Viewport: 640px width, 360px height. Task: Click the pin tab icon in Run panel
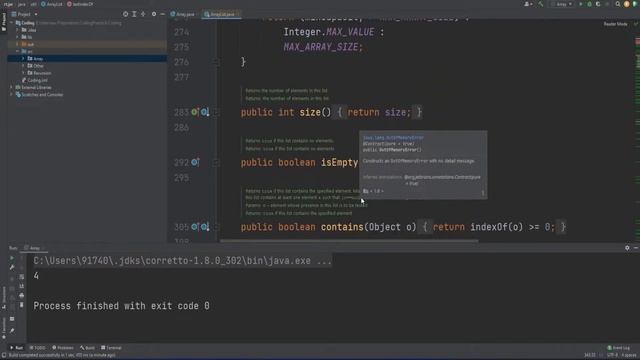point(12,331)
